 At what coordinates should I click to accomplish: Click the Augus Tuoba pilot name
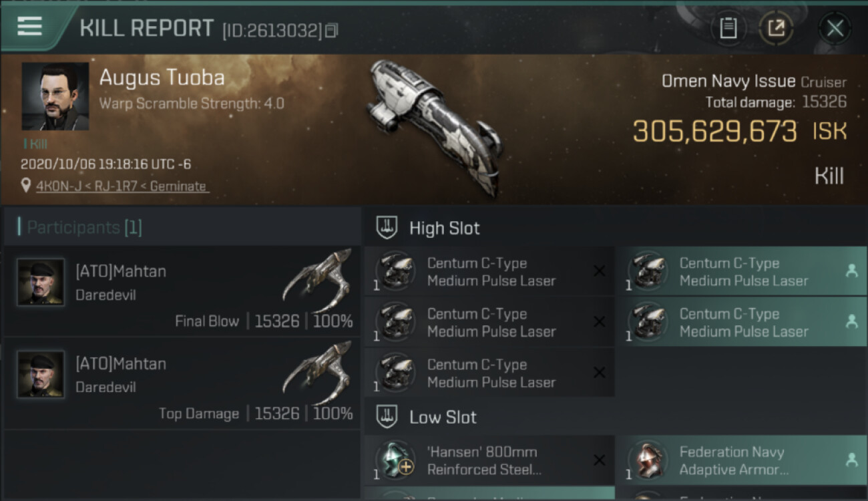(x=162, y=77)
